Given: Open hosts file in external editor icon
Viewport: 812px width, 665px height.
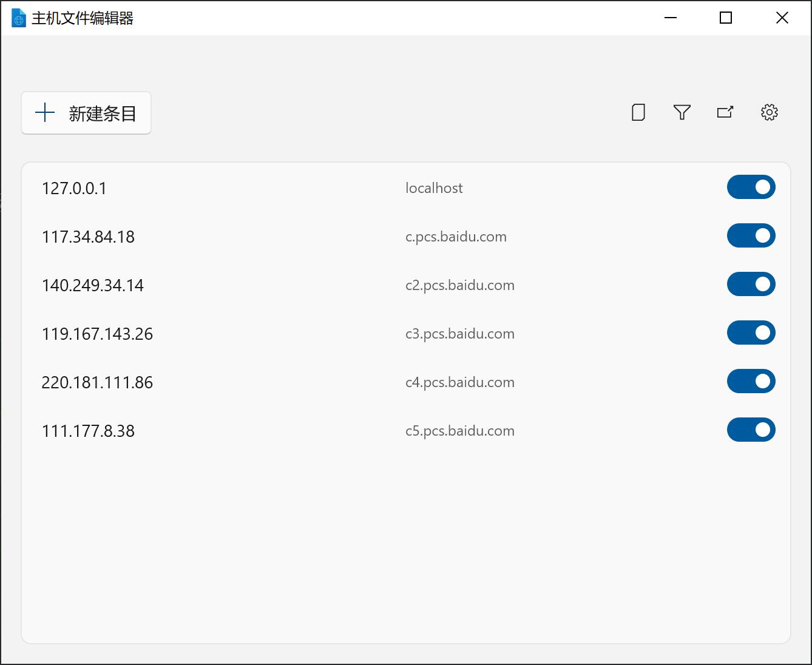Looking at the screenshot, I should point(725,112).
